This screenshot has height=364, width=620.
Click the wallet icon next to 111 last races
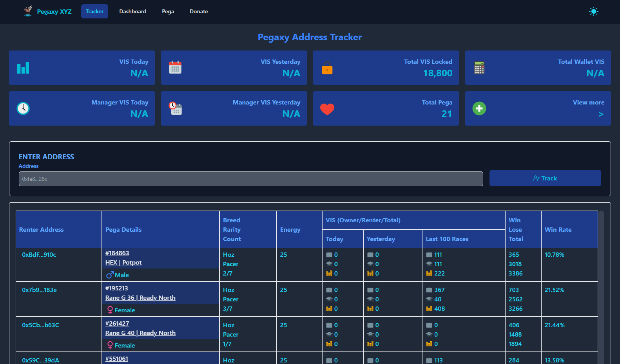429,255
